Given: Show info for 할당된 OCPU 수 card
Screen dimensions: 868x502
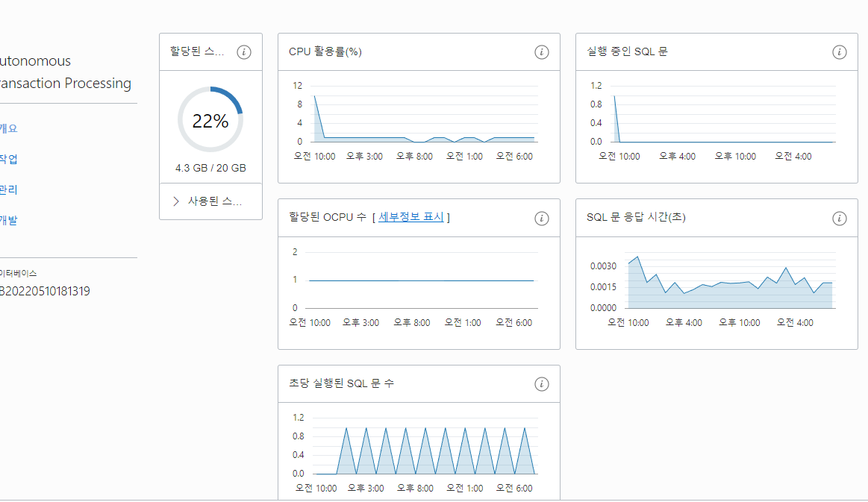Looking at the screenshot, I should pyautogui.click(x=541, y=218).
